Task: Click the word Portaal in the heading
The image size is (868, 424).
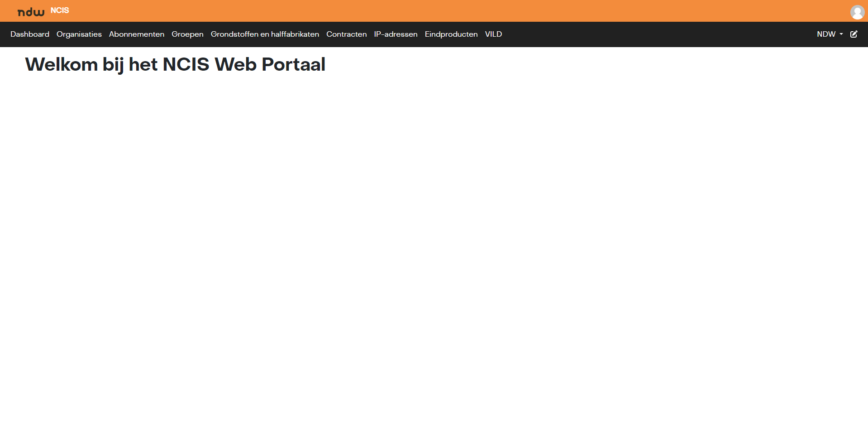Action: (x=293, y=64)
